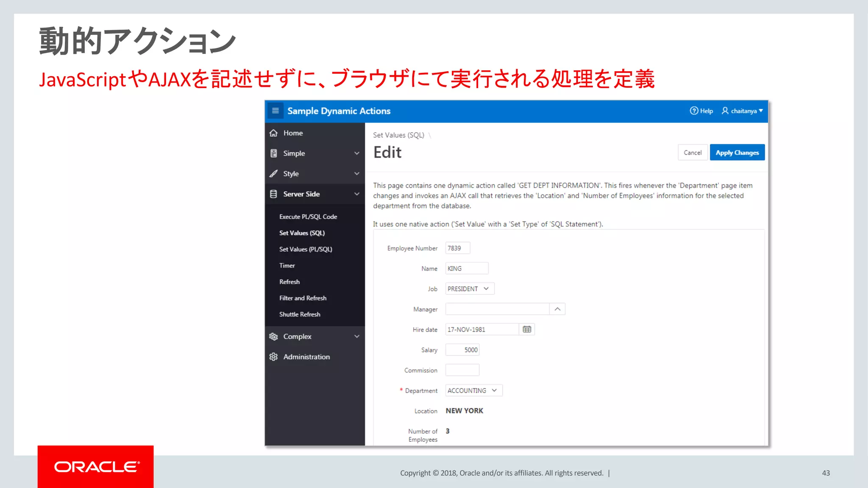
Task: Click the Complex gears icon
Action: (273, 336)
